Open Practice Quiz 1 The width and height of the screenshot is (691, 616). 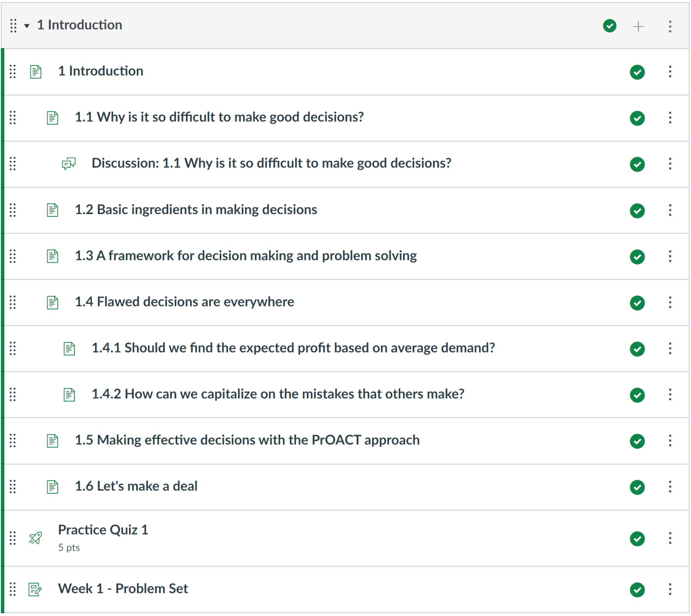click(x=103, y=530)
